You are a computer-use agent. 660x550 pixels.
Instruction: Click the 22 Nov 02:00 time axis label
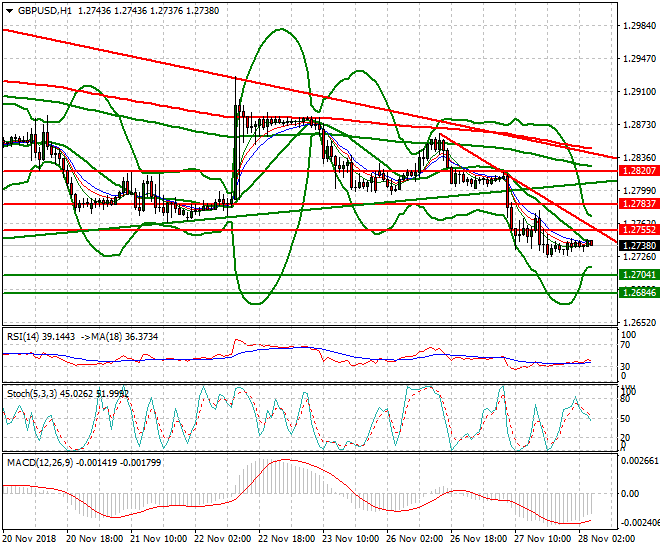[223, 539]
